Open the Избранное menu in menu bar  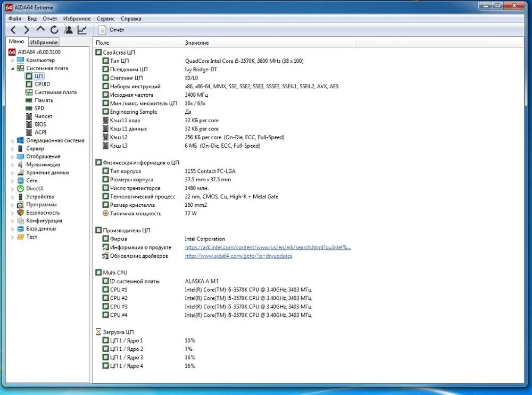[77, 19]
